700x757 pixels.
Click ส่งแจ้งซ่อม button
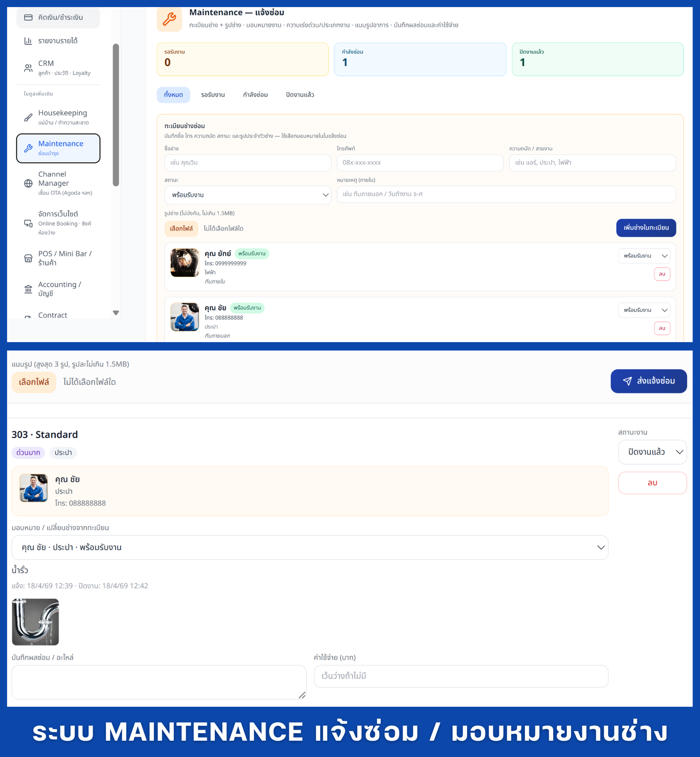tap(649, 381)
